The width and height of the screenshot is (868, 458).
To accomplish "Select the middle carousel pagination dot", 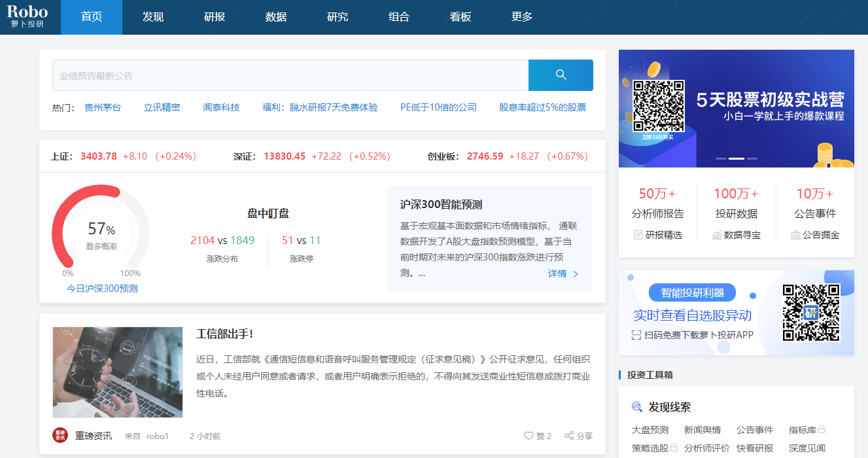I will click(735, 158).
